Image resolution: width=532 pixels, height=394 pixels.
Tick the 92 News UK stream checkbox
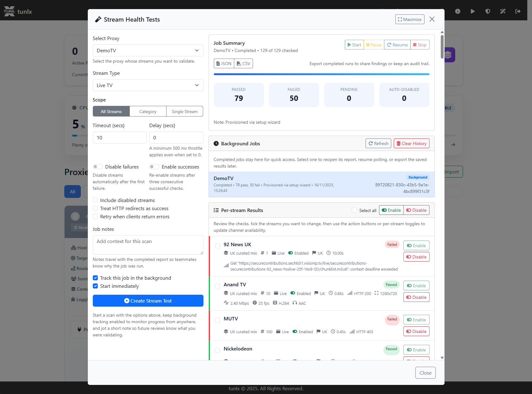[217, 246]
